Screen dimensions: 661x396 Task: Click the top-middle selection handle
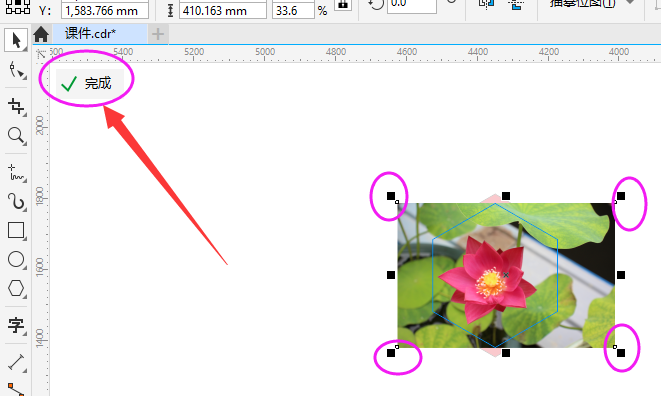[x=506, y=196]
